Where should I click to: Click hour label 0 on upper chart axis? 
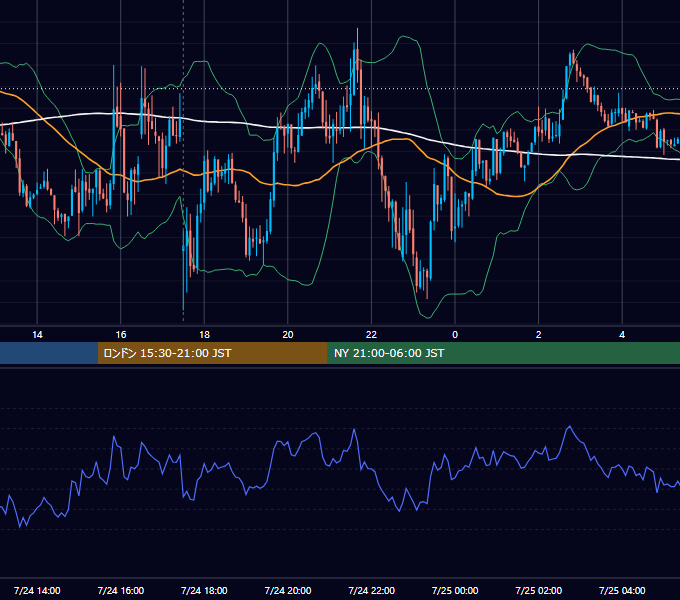[455, 335]
